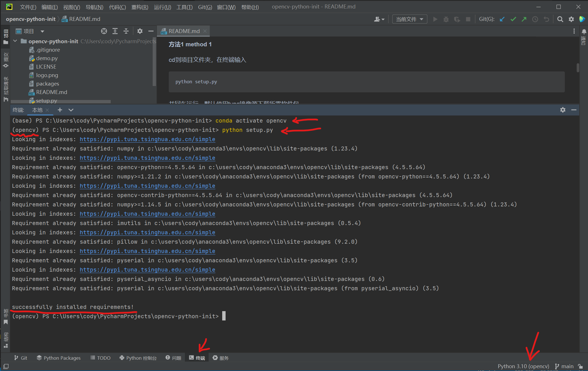Click the Git commit checkmark icon
Image resolution: width=588 pixels, height=371 pixels.
(x=513, y=19)
